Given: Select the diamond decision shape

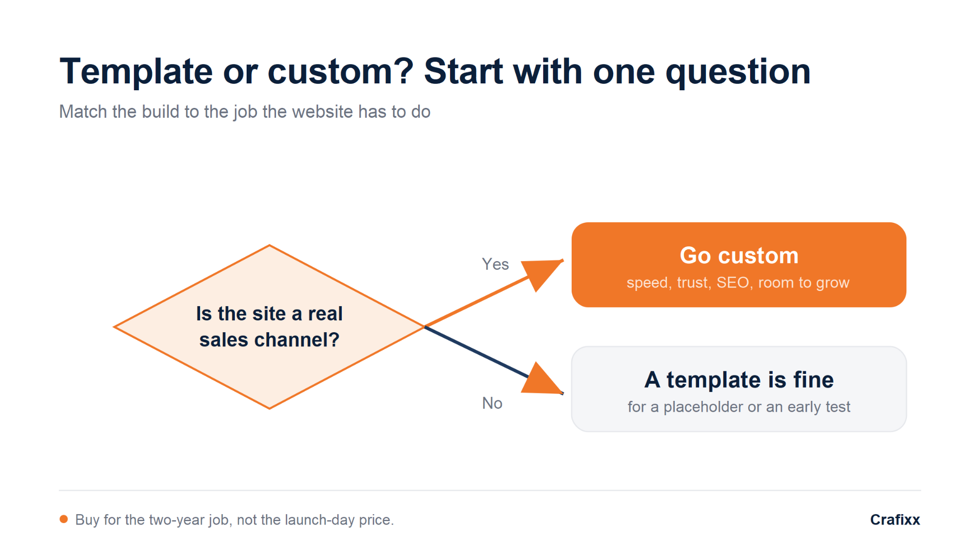Looking at the screenshot, I should 269,327.
